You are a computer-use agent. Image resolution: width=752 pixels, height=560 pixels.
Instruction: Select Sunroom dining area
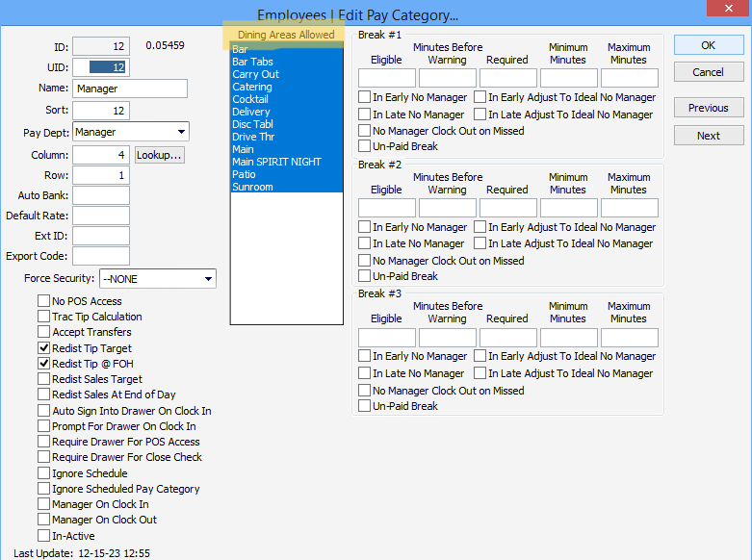287,187
